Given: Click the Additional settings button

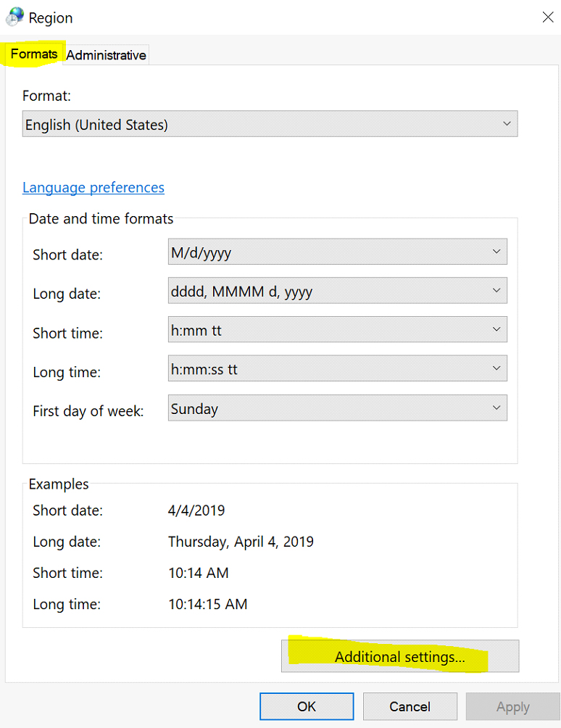Looking at the screenshot, I should pyautogui.click(x=400, y=657).
